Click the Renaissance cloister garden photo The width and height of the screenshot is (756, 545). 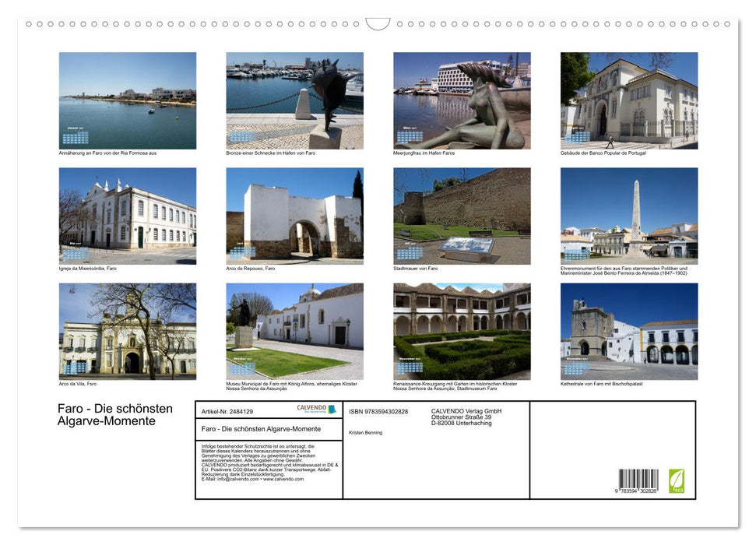tap(462, 332)
